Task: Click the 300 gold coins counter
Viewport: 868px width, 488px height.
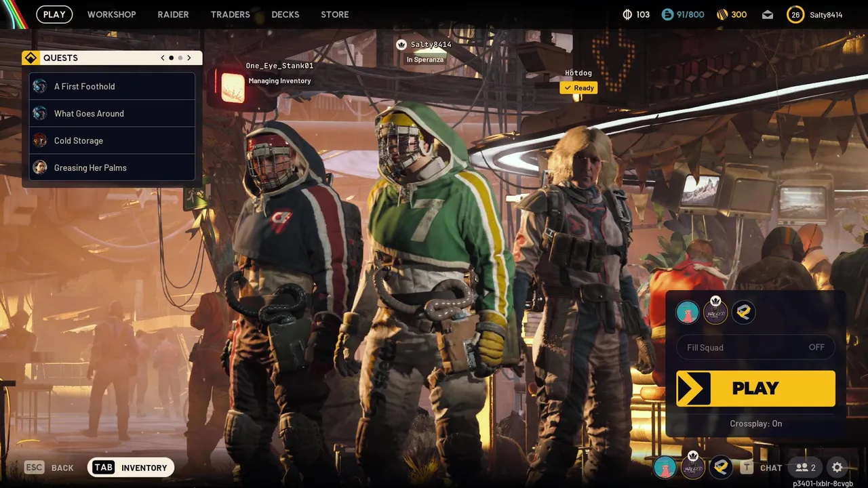Action: point(732,14)
